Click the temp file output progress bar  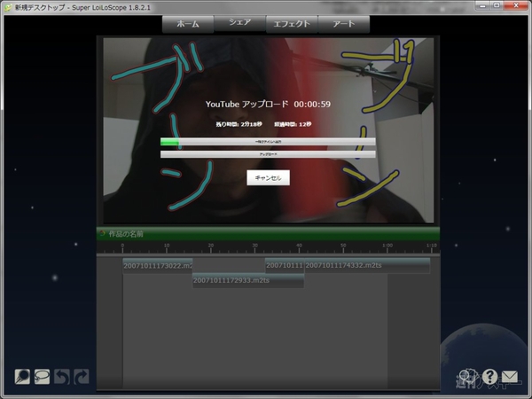coord(268,142)
